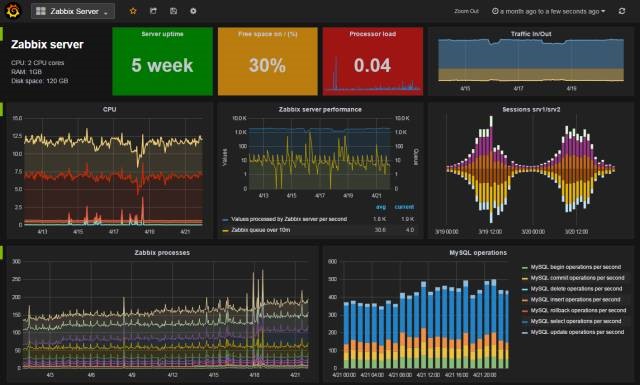Open the Zabbix Server dashboard dropdown
640x385 pixels.
pos(73,11)
